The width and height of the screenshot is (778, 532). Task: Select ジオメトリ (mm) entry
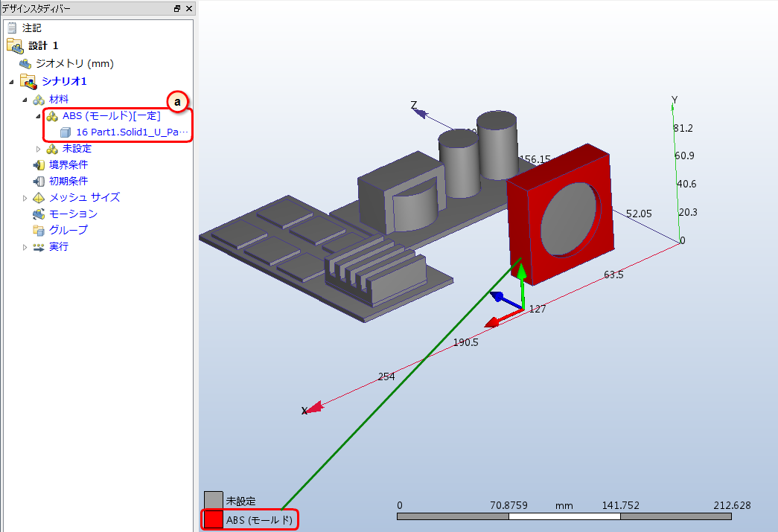[x=75, y=63]
